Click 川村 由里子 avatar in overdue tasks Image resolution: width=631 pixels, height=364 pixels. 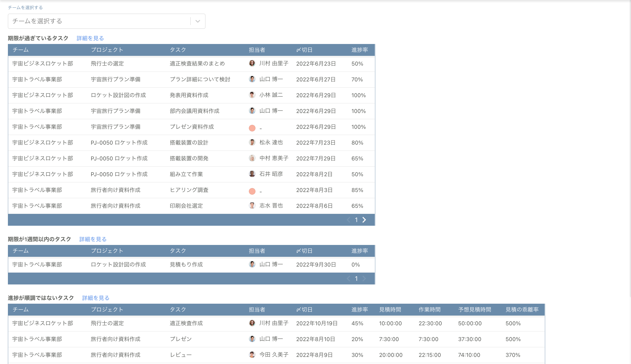(252, 63)
